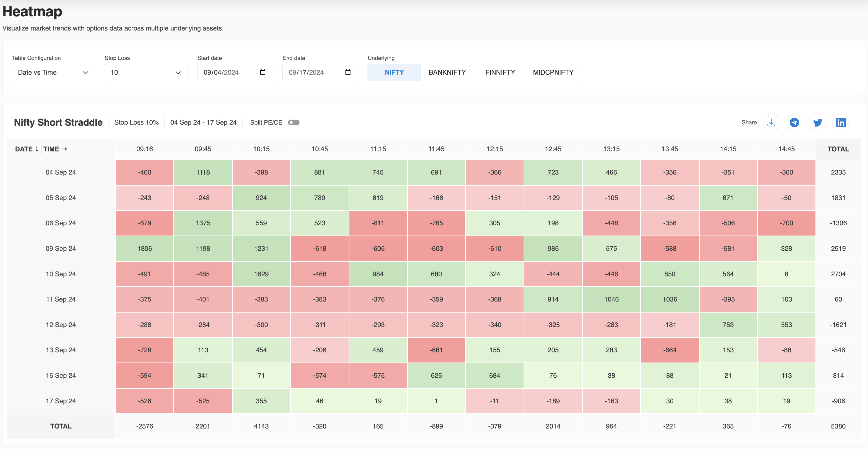Click the Start date field 09/04/2024
The image size is (868, 449).
(x=235, y=73)
